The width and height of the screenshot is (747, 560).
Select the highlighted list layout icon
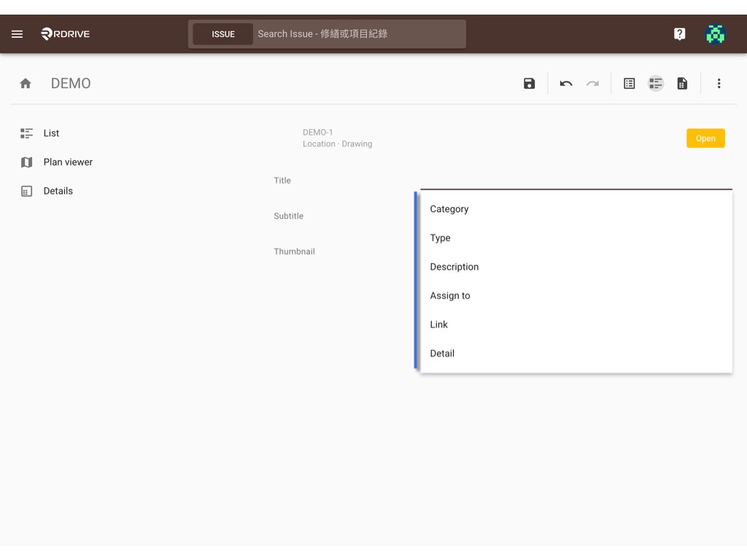pyautogui.click(x=656, y=83)
